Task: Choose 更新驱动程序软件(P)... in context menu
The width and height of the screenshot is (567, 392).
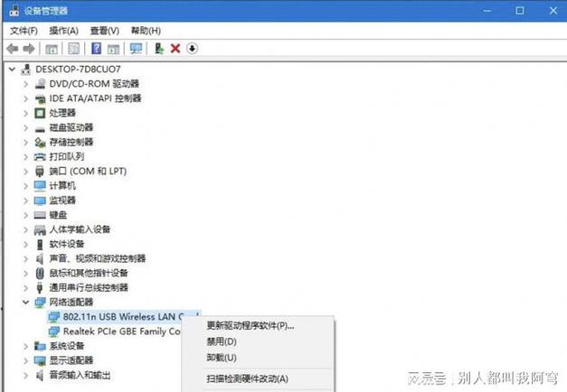Action: tap(250, 326)
